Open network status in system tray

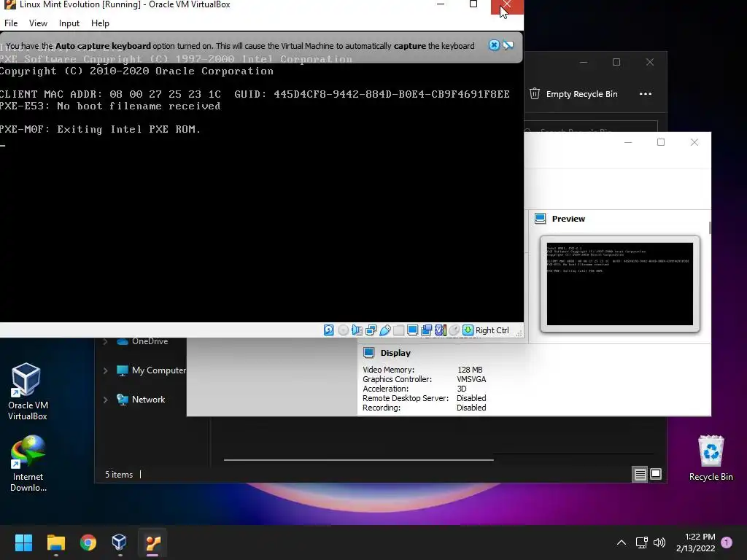click(x=642, y=542)
